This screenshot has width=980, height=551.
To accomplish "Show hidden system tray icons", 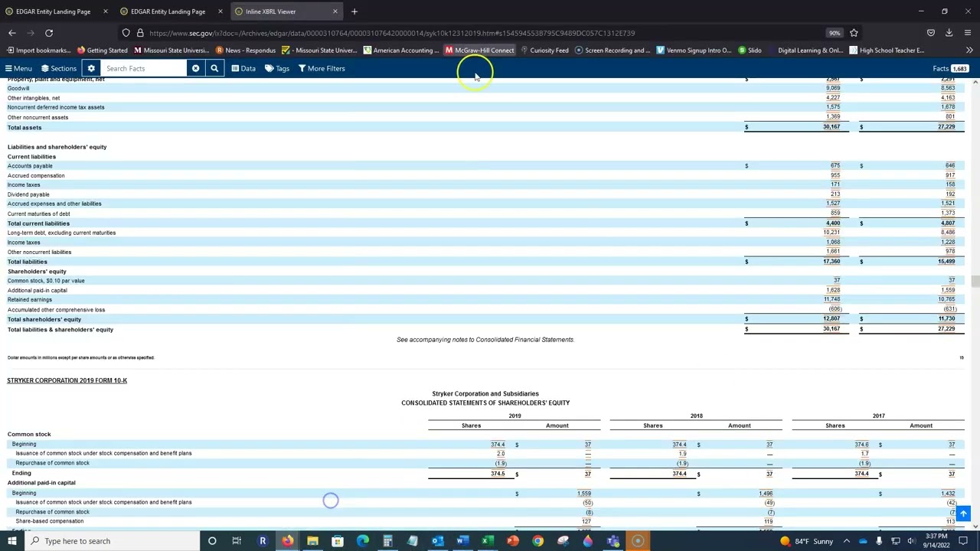I will (x=847, y=541).
